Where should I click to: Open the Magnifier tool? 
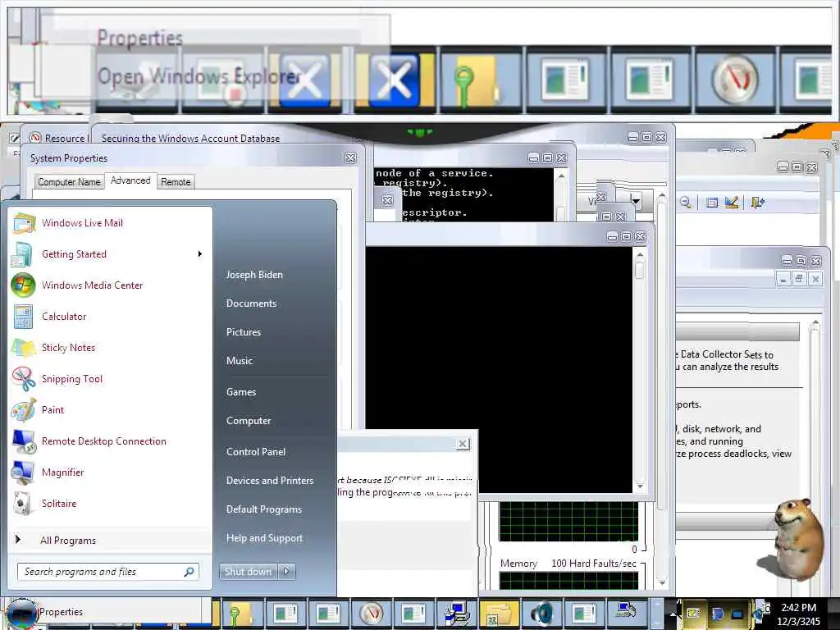(110, 472)
